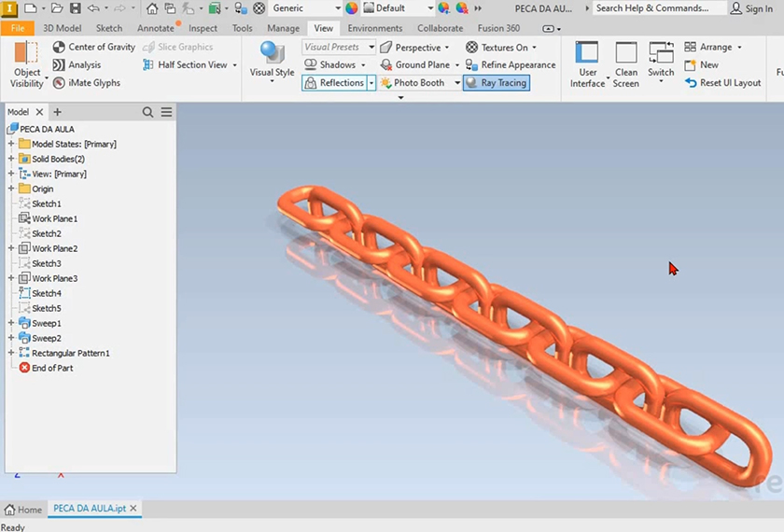Select the Center of Gravity tool
This screenshot has height=532, width=784.
pos(93,47)
